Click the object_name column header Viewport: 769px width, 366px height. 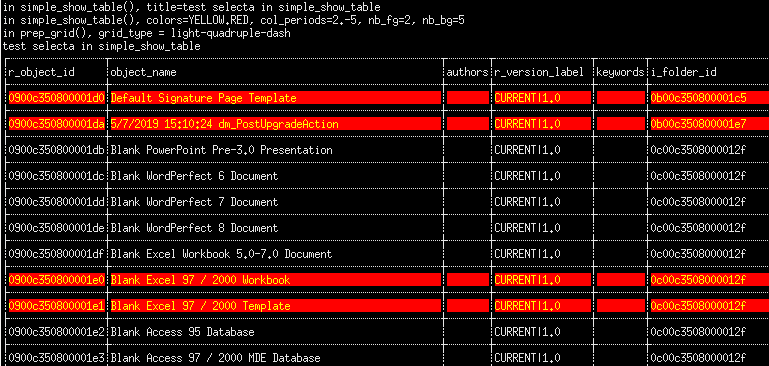(x=144, y=72)
